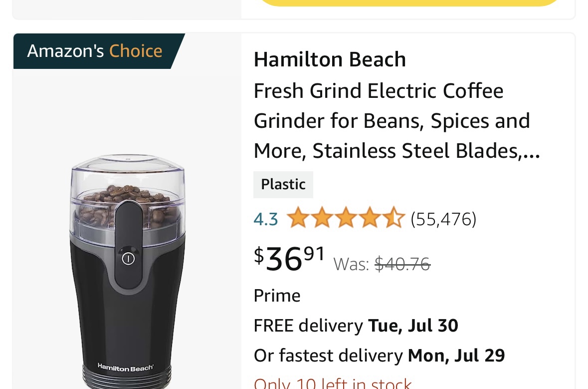This screenshot has height=389, width=588.
Task: Click the Amazon's Choice badge
Action: click(94, 50)
